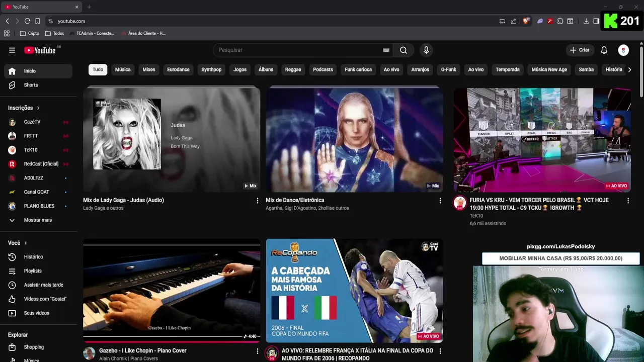Screen dimensions: 644x362
Task: Open the TcK10 subscription in sidebar
Action: tap(38, 150)
